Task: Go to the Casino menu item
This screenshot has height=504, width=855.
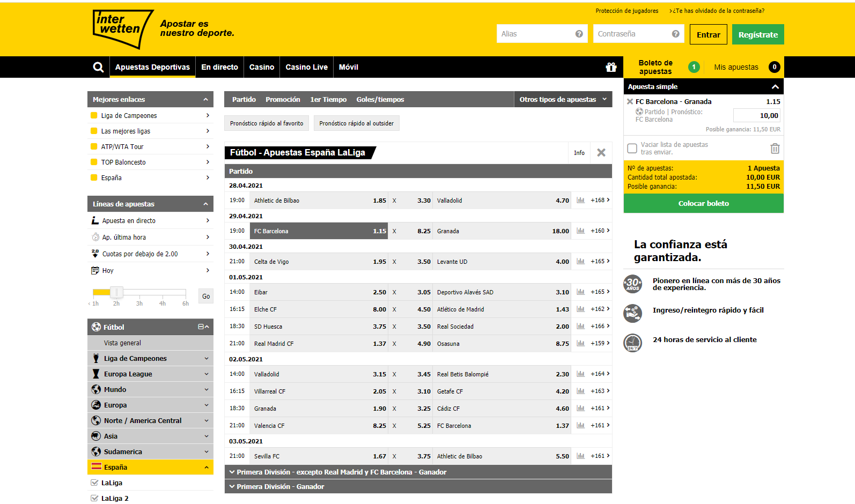Action: [x=262, y=67]
